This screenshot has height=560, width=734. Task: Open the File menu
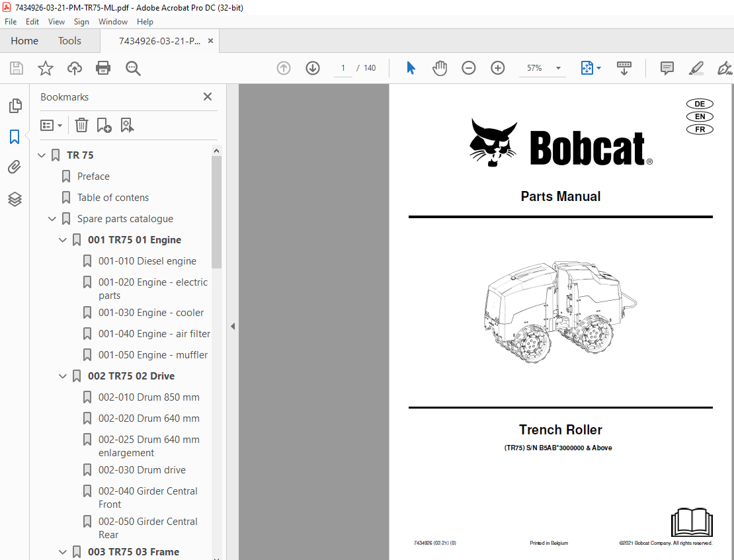[11, 22]
